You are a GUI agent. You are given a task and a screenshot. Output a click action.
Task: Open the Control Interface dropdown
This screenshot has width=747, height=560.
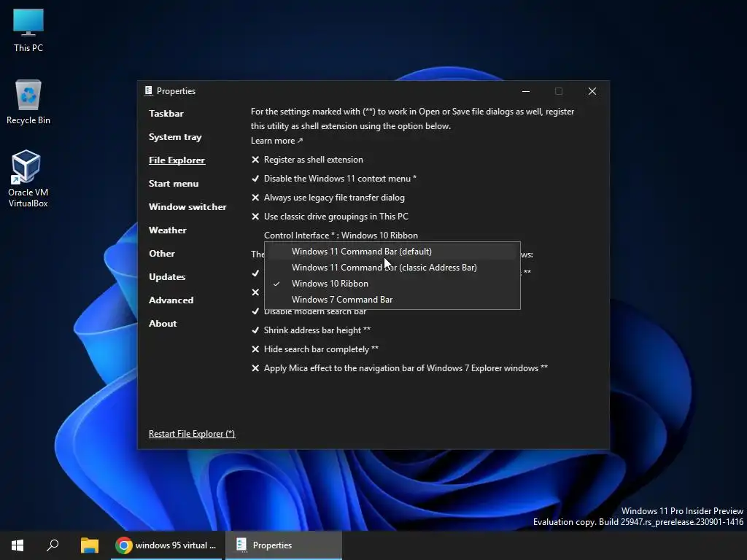341,236
